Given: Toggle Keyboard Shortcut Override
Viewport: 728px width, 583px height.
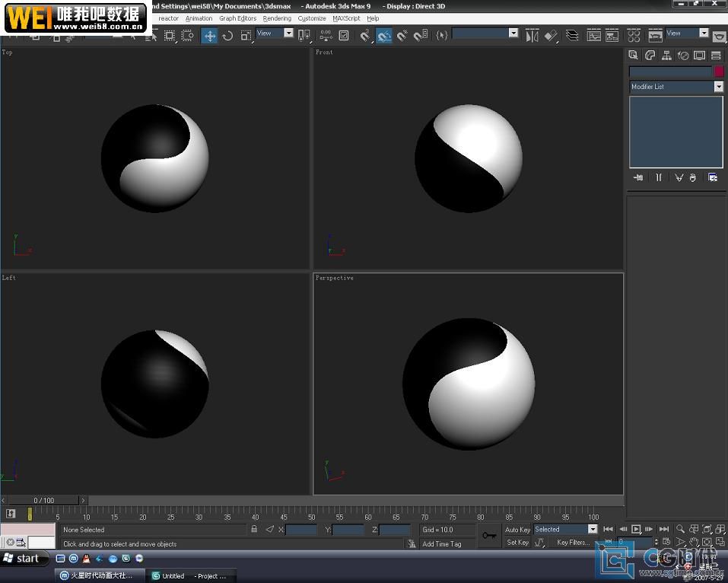Looking at the screenshot, I should click(x=344, y=36).
